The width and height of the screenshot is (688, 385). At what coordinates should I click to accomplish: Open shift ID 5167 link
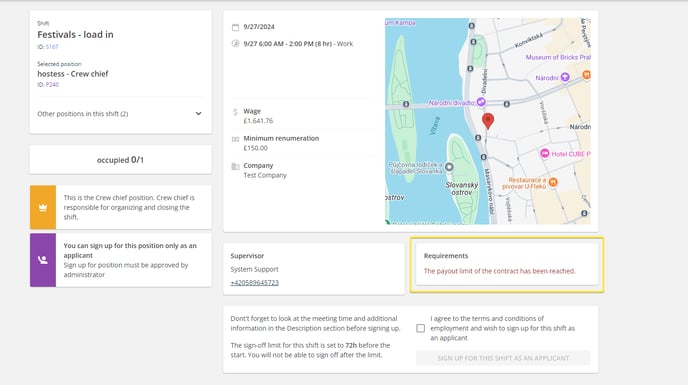52,47
